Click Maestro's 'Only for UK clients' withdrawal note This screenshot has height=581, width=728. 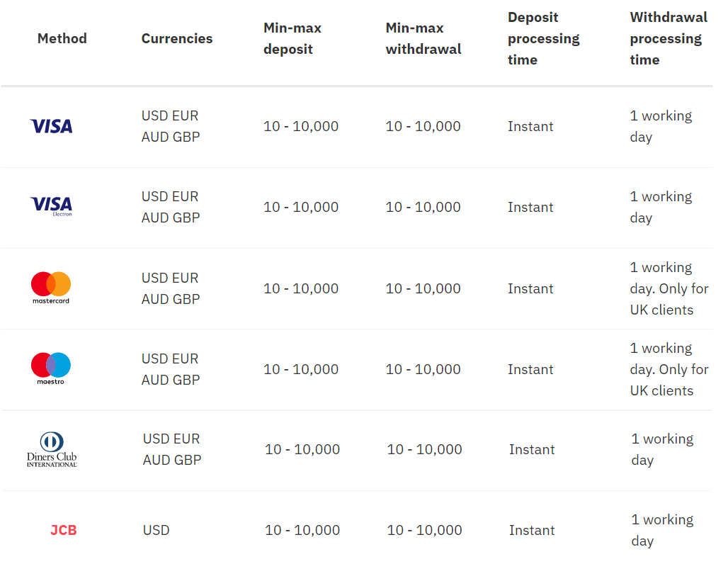tap(669, 380)
